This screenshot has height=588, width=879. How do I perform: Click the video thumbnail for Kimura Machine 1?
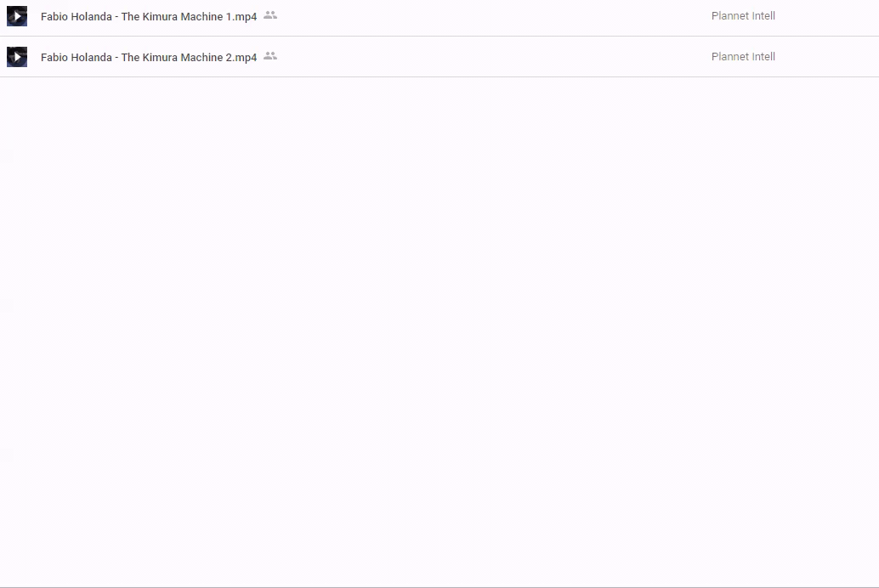17,16
